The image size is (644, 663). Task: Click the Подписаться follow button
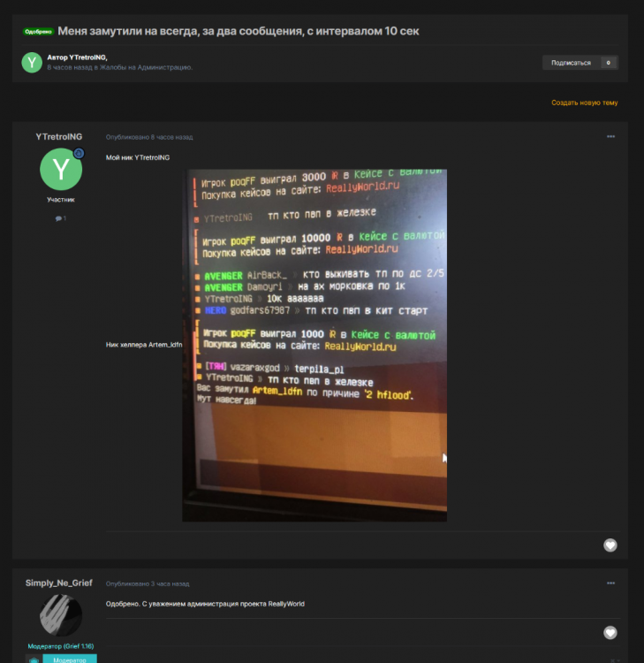tap(571, 63)
